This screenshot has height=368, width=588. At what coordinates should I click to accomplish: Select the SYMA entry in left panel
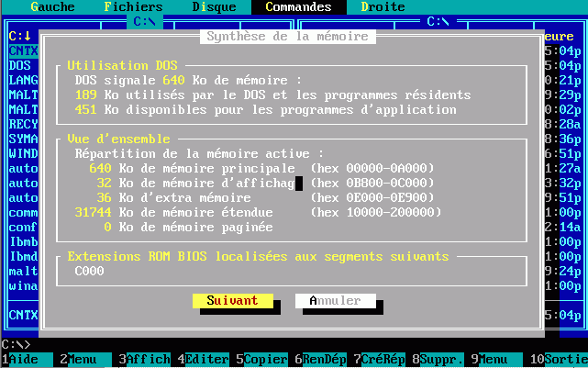pyautogui.click(x=23, y=139)
